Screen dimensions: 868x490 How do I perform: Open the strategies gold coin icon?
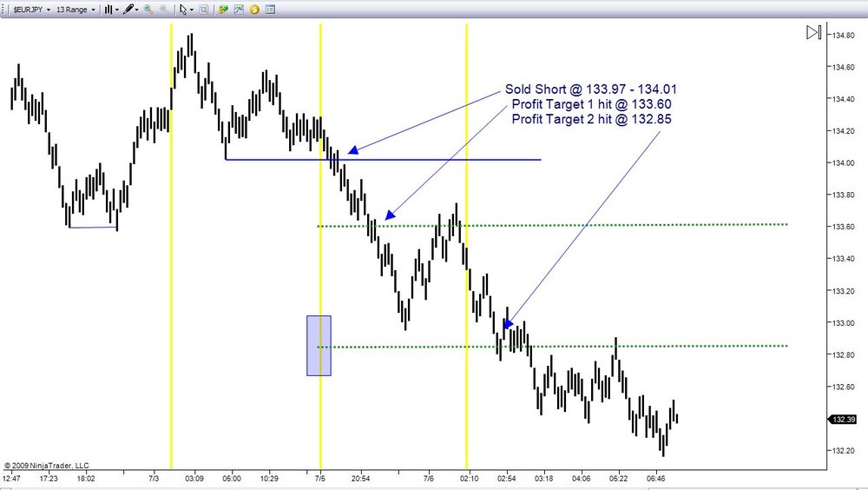[254, 10]
